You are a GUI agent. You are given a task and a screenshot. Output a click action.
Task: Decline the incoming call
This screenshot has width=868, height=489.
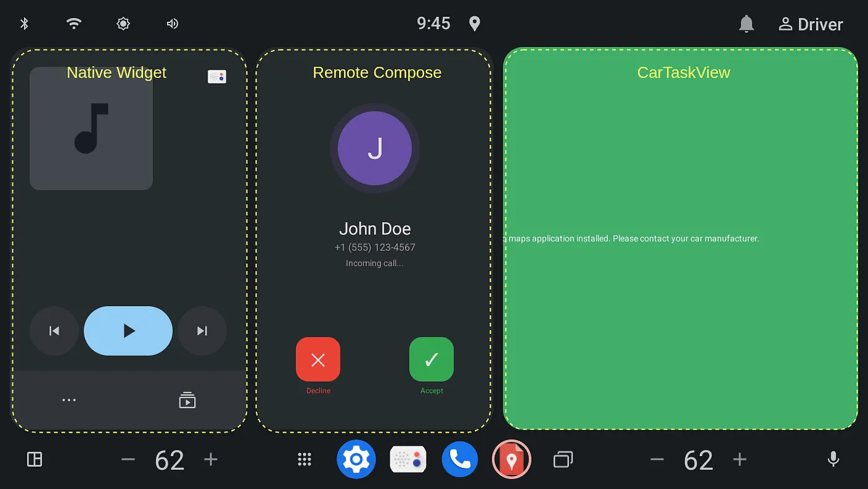[318, 359]
